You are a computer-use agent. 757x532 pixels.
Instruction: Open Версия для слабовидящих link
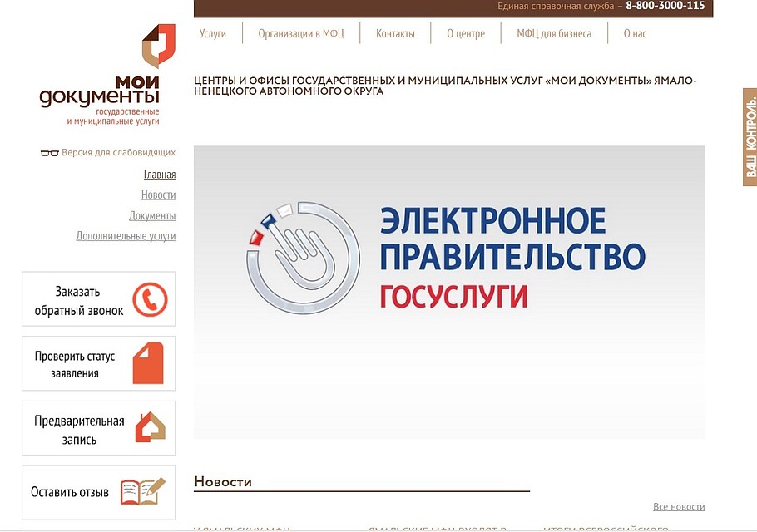pyautogui.click(x=119, y=152)
